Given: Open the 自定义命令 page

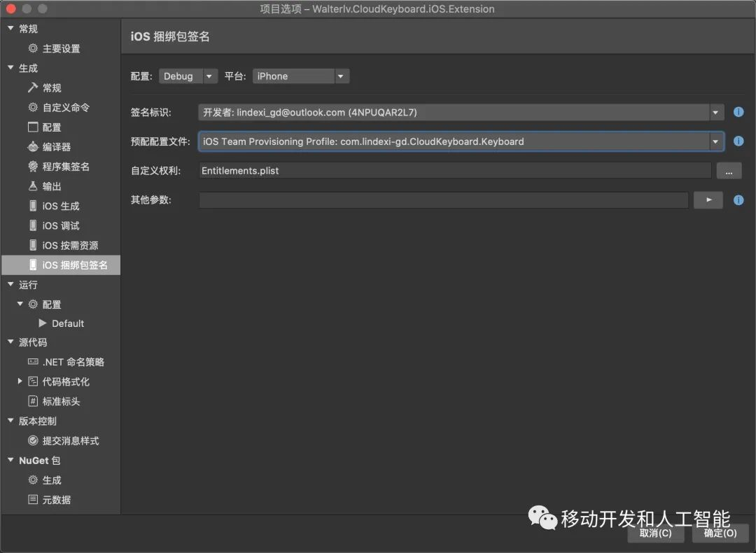Looking at the screenshot, I should [x=66, y=108].
